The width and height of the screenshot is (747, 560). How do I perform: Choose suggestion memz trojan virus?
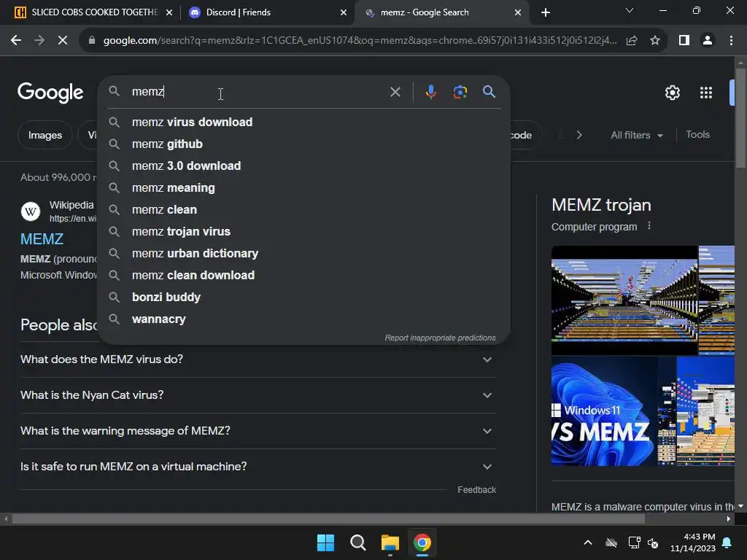click(x=304, y=231)
